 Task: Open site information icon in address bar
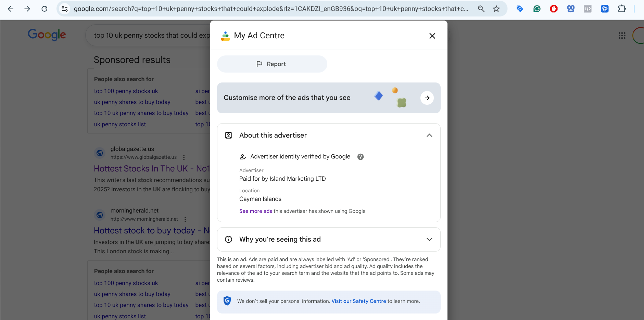[x=65, y=9]
